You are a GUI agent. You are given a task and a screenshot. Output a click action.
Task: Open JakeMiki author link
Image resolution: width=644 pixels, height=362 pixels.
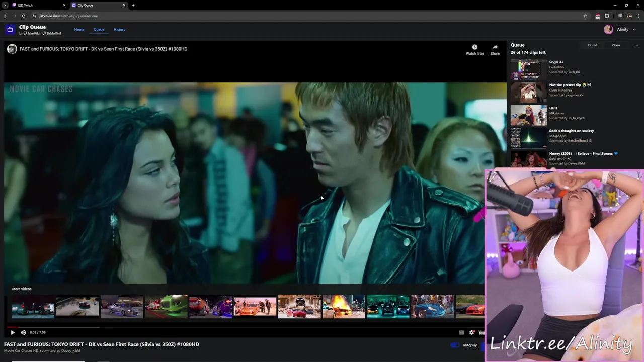pyautogui.click(x=32, y=33)
